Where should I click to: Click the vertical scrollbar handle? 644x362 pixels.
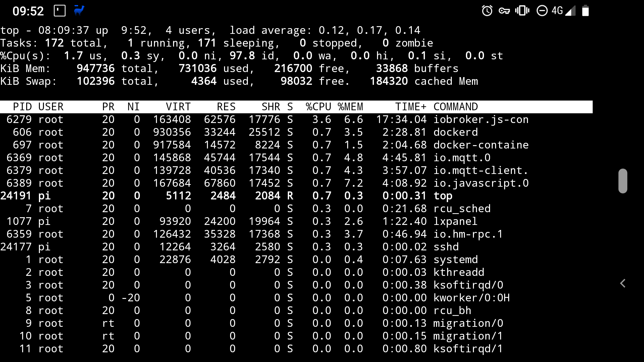tap(623, 181)
